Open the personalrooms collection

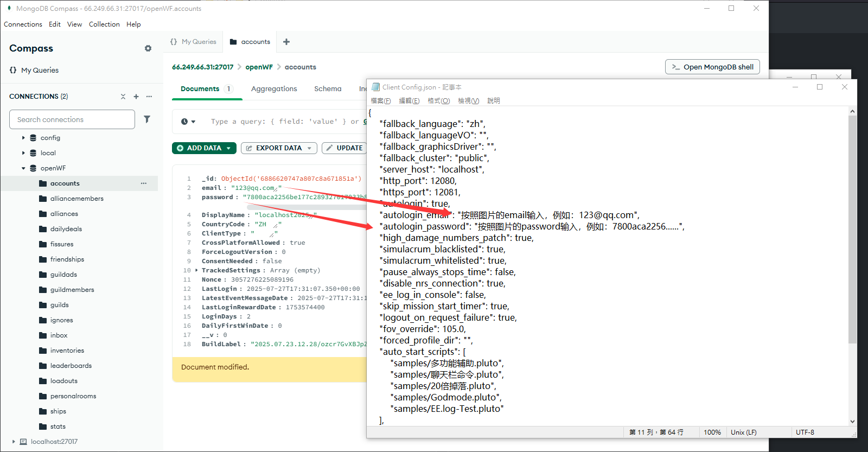tap(73, 396)
